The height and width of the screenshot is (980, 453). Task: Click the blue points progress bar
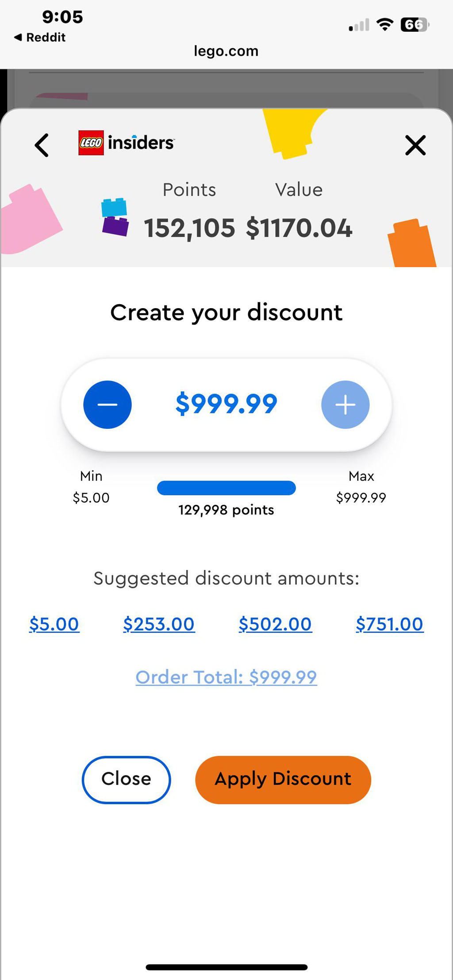tap(226, 488)
